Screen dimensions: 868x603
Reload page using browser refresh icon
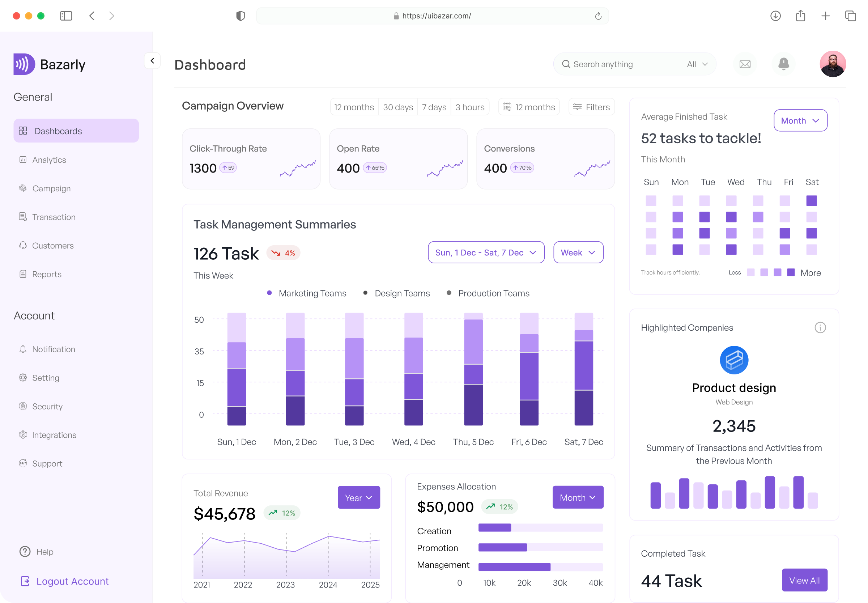tap(598, 16)
